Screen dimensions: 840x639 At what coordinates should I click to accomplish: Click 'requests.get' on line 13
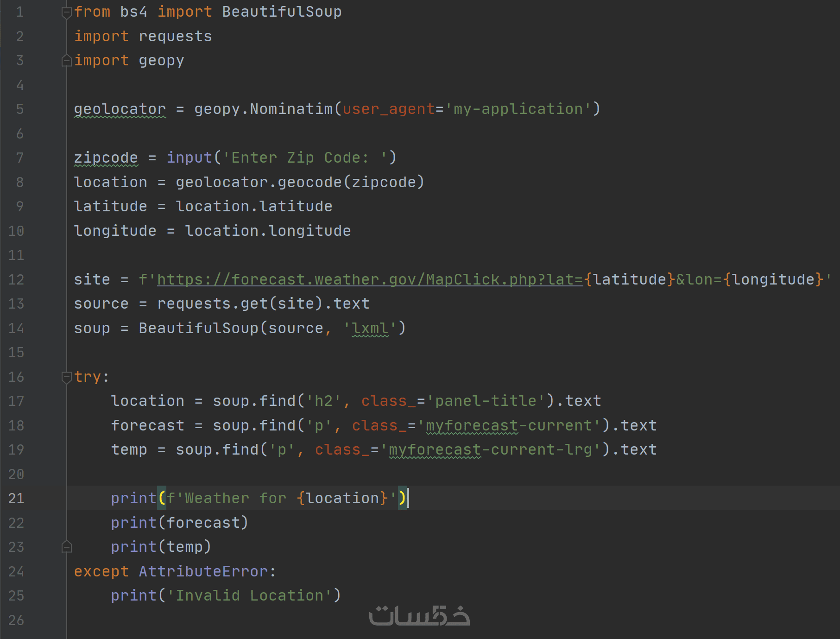pyautogui.click(x=213, y=304)
